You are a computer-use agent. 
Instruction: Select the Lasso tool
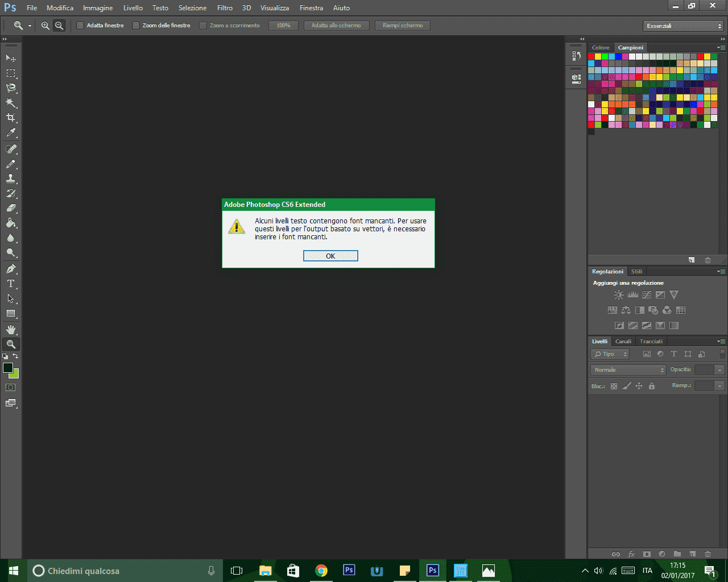click(11, 88)
